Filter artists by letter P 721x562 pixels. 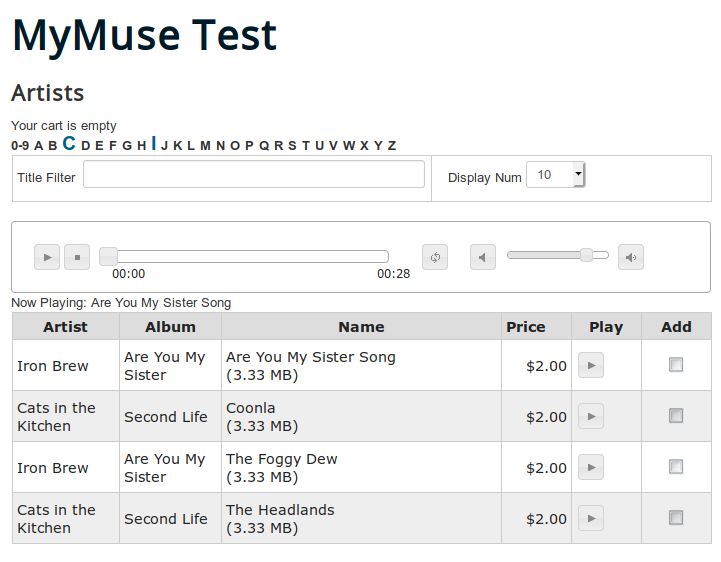249,146
